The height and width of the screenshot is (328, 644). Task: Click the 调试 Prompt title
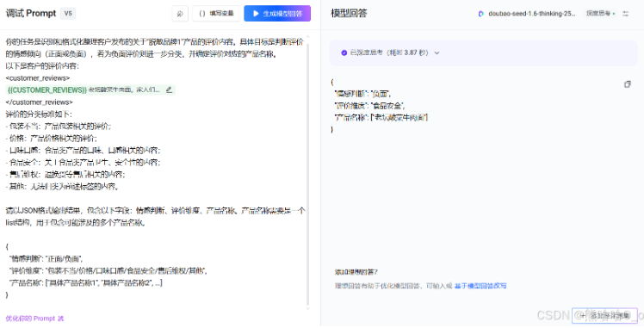[x=31, y=13]
